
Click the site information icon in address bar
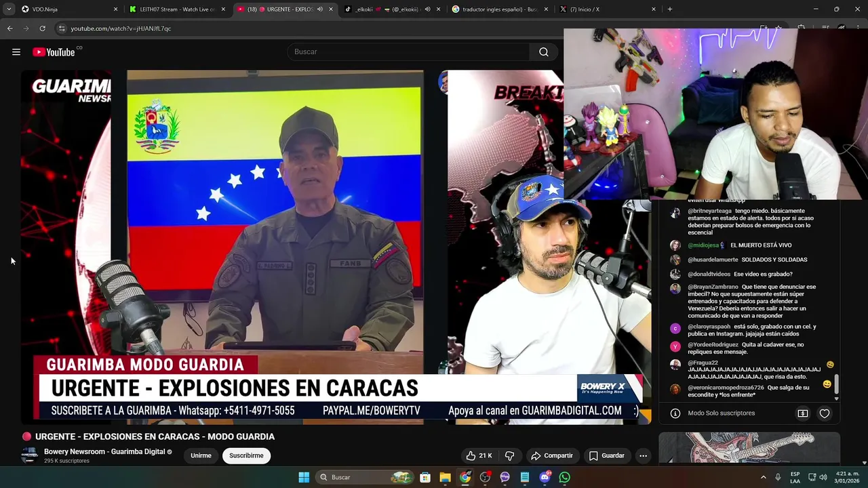click(62, 28)
